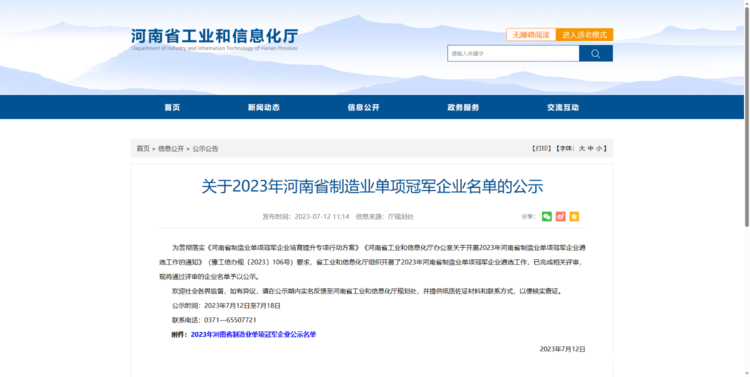Click 公示公告 in breadcrumb trail
The image size is (750, 377).
tap(205, 149)
